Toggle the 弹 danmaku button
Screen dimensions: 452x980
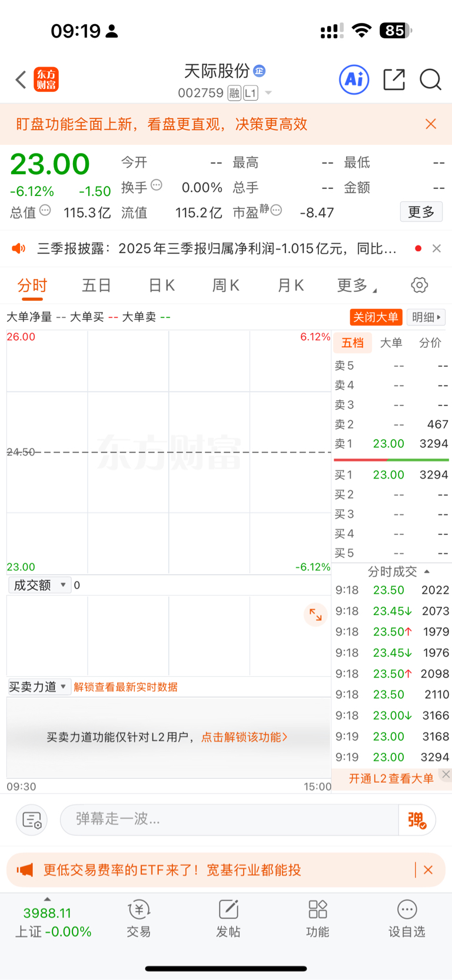[x=417, y=820]
